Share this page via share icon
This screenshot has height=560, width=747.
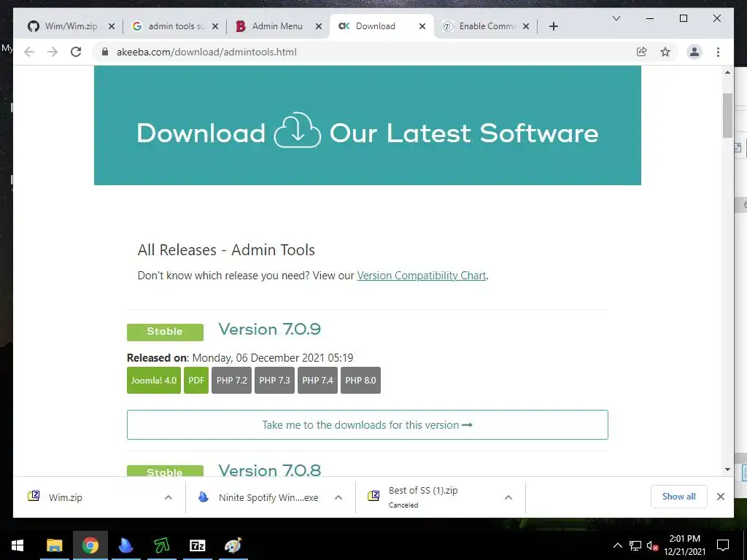pyautogui.click(x=642, y=52)
